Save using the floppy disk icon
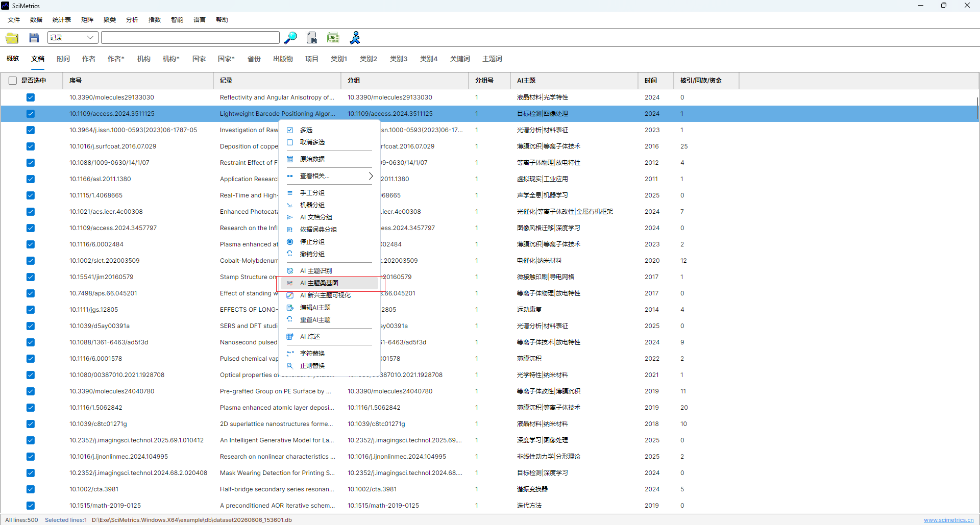 coord(34,38)
